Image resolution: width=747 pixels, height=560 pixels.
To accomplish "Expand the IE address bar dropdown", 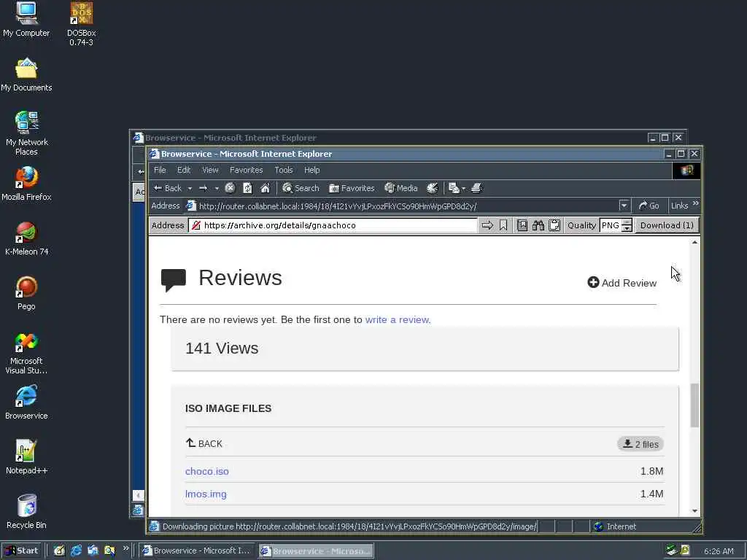I will tap(624, 206).
